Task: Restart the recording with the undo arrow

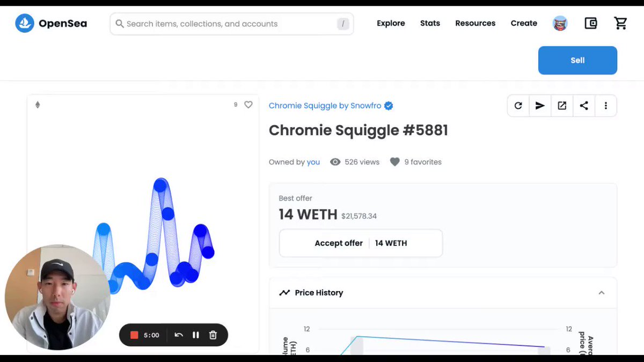Action: click(x=179, y=335)
